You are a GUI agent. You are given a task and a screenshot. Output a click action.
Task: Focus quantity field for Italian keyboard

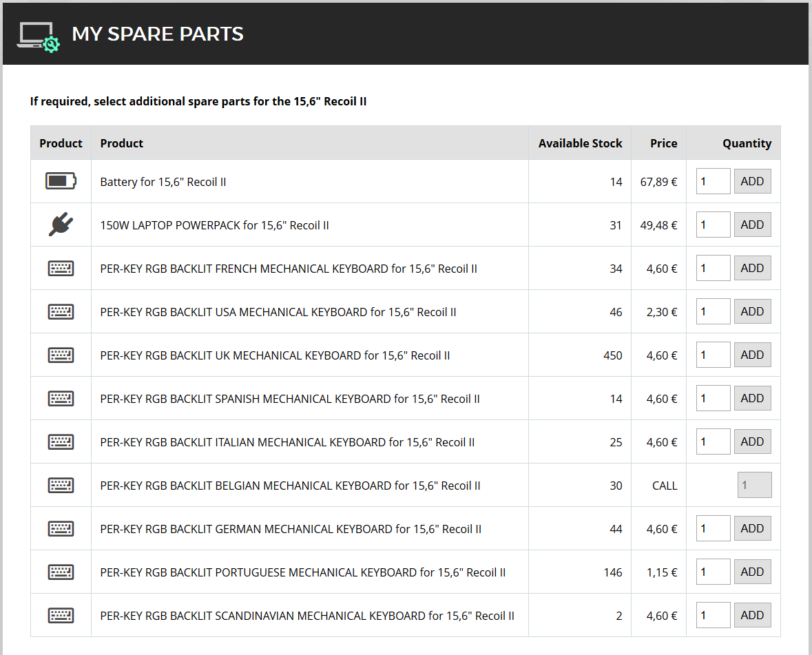tap(713, 442)
